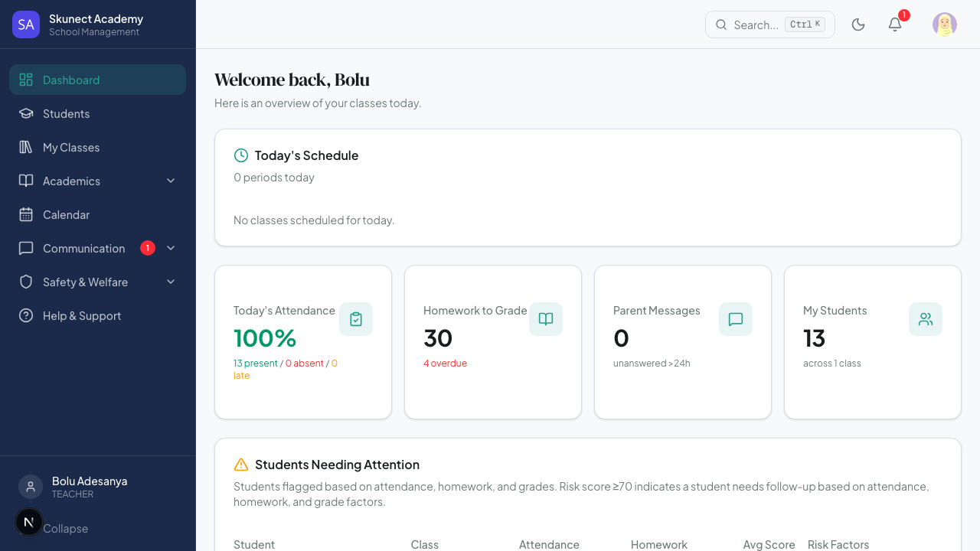Click the Students Needing Attention warning icon
Screen dimensions: 980x551
241,465
